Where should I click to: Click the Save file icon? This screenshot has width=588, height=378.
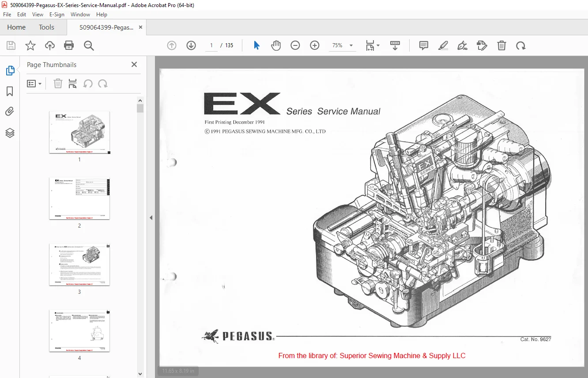coord(11,45)
